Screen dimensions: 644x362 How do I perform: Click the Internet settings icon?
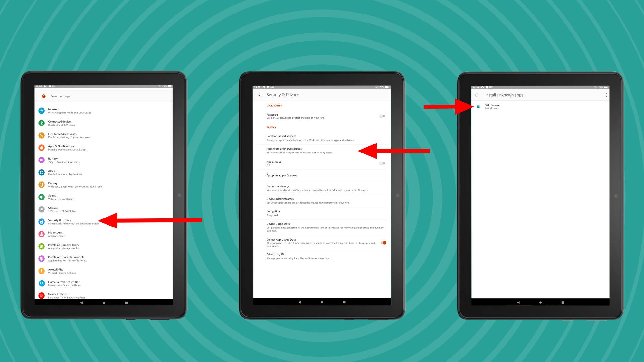pyautogui.click(x=43, y=110)
